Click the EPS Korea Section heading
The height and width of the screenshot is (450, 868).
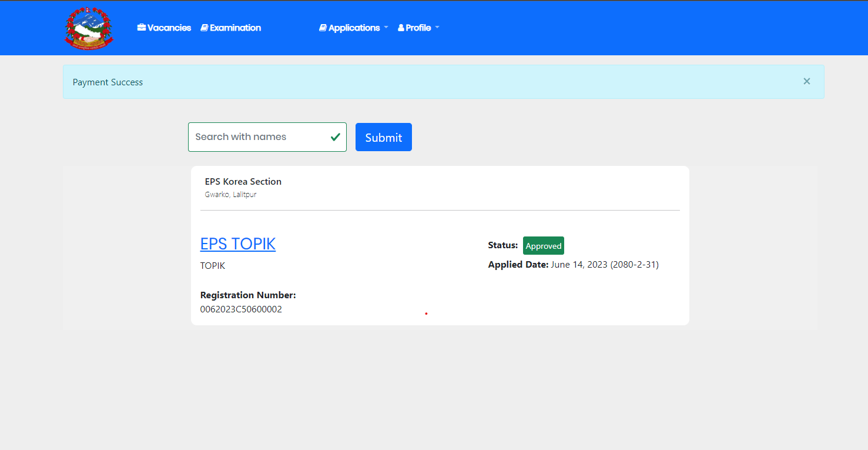coord(243,182)
